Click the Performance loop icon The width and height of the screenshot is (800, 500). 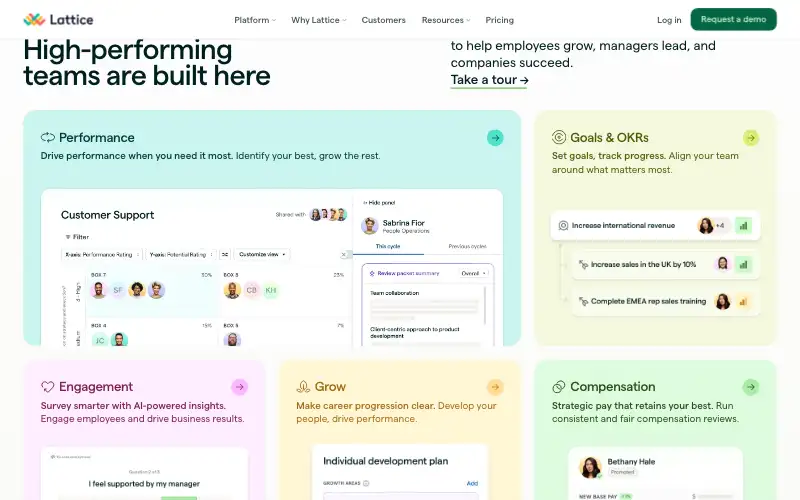coord(47,137)
